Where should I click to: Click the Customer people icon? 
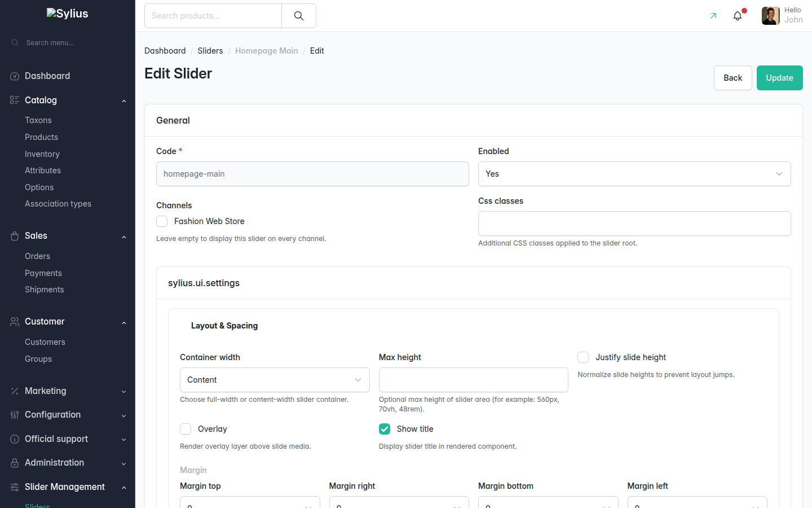pyautogui.click(x=15, y=322)
